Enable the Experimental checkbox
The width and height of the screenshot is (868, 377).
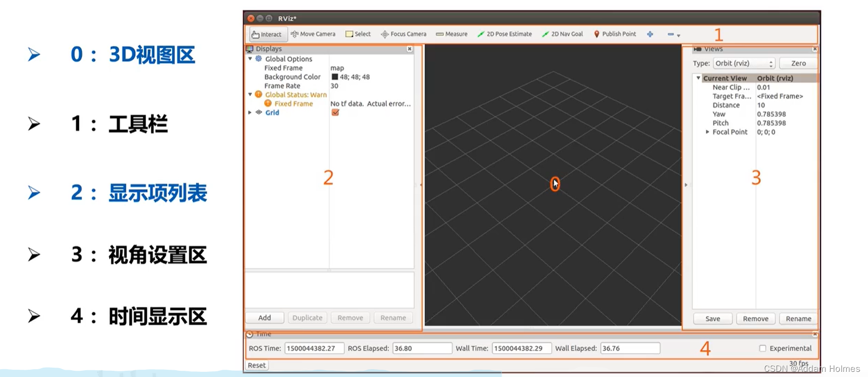tap(762, 348)
